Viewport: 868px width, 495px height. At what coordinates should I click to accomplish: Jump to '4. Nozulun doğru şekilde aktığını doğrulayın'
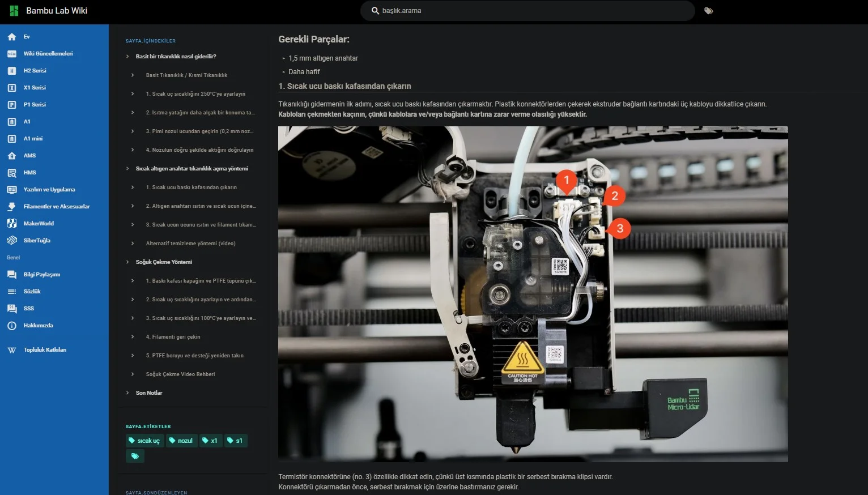(199, 150)
